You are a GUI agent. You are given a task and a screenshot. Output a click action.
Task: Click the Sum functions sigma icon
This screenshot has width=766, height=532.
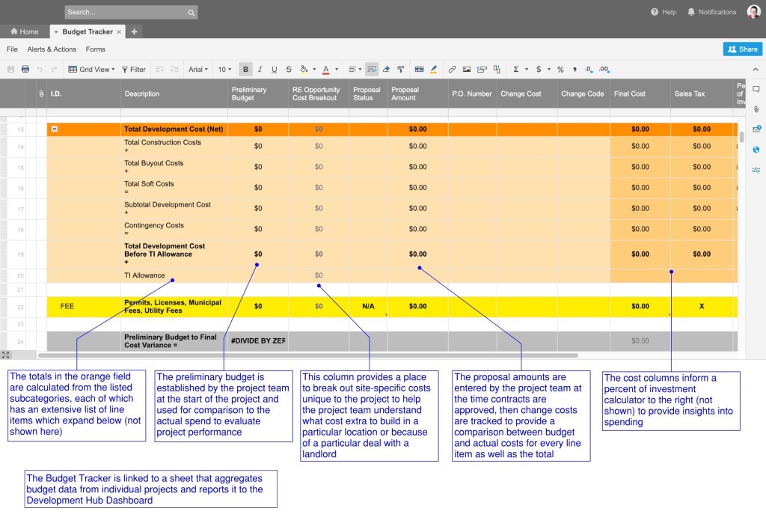[515, 70]
